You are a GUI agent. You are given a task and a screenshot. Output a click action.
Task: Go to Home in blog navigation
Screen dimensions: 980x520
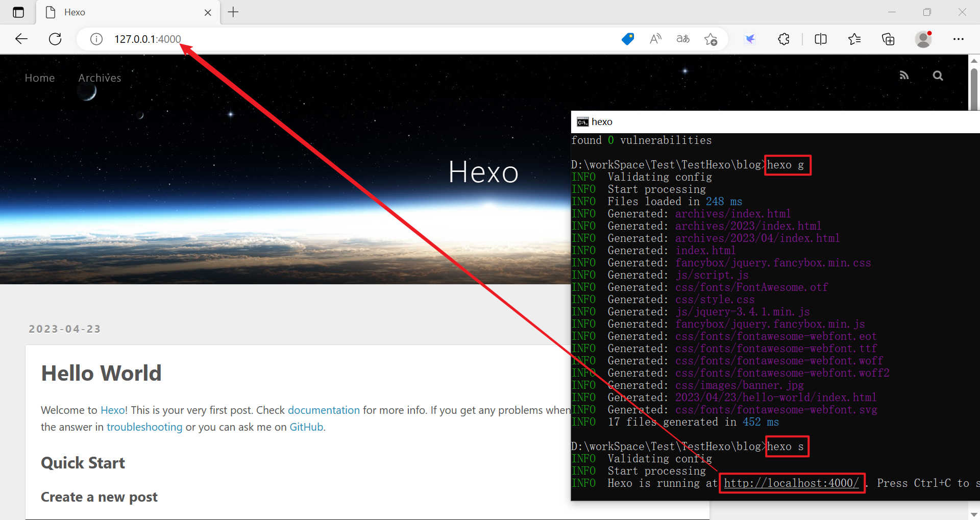pyautogui.click(x=40, y=78)
